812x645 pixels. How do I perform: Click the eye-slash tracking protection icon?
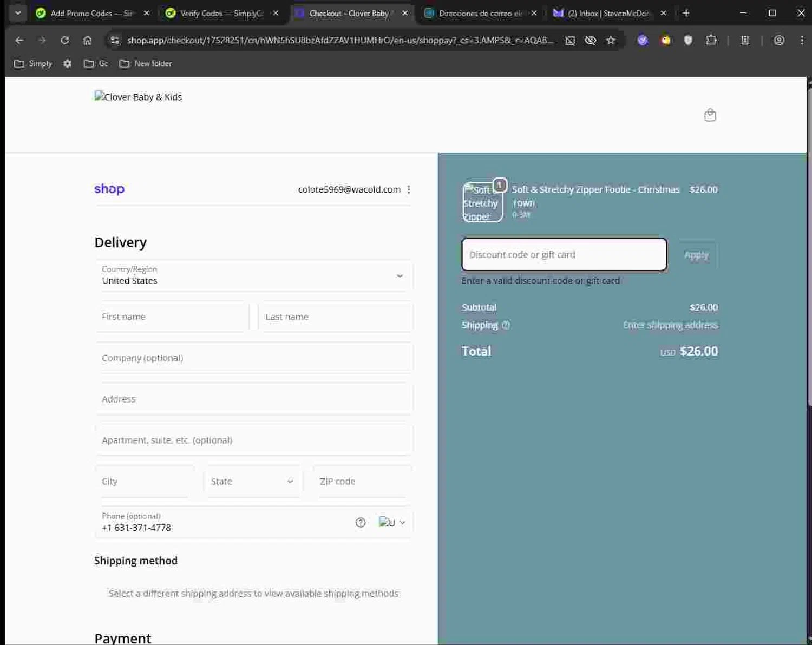591,40
